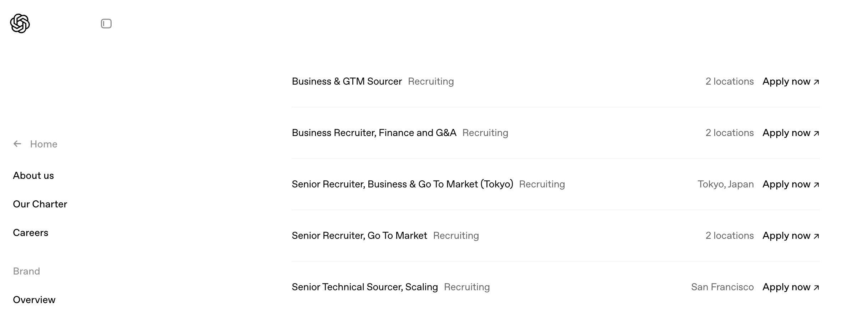This screenshot has width=868, height=312.
Task: Go to Careers in sidebar
Action: 31,233
